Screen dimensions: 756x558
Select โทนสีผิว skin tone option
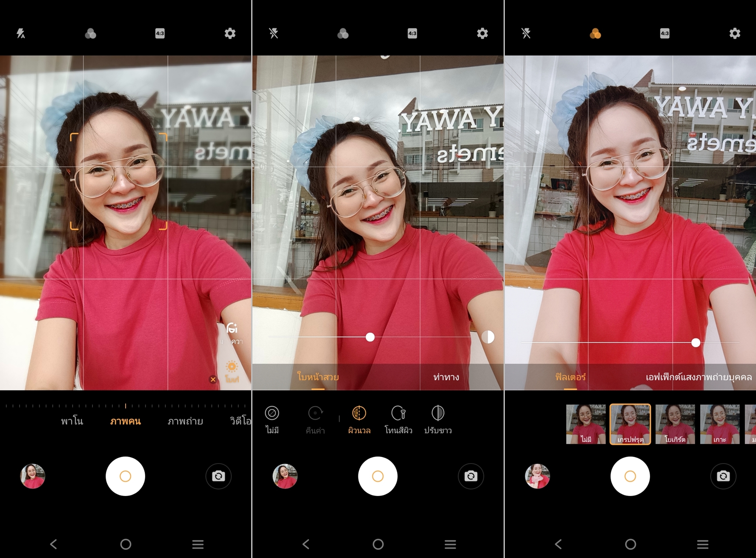pos(398,420)
